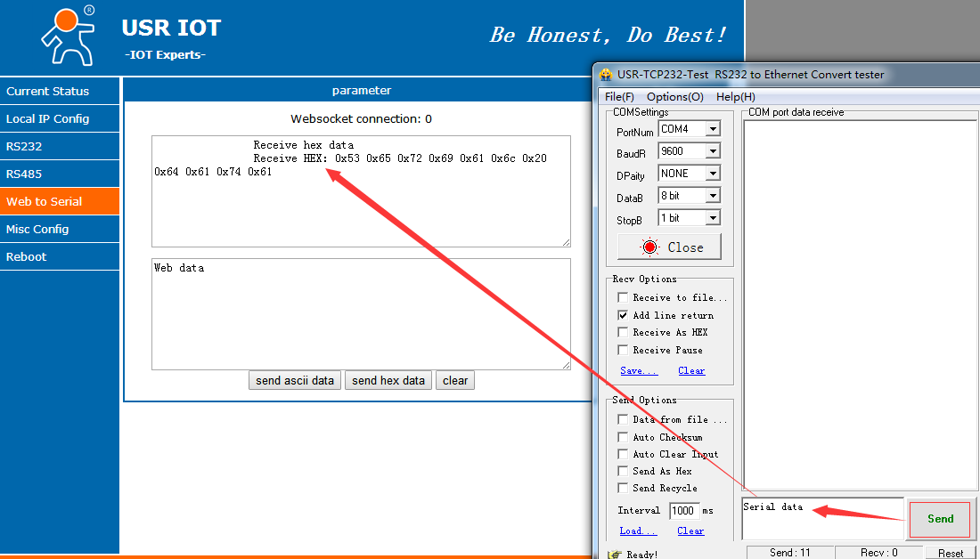Click Clear link in Recv Options
This screenshot has width=980, height=559.
(x=691, y=370)
